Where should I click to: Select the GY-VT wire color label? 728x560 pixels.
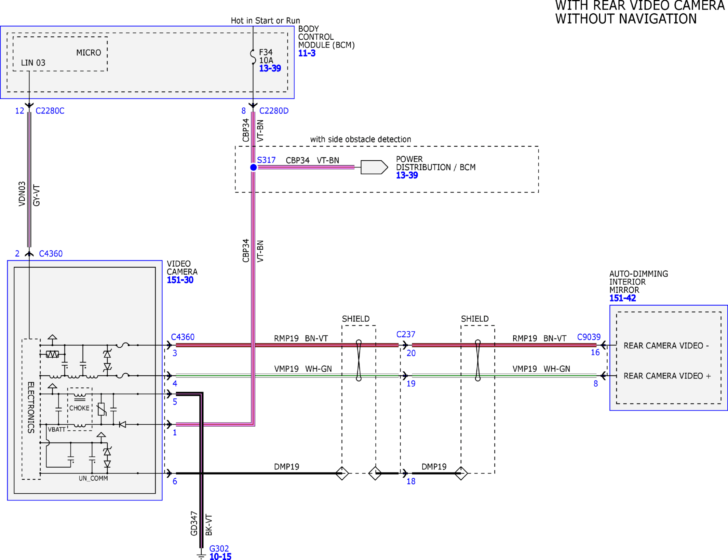(x=37, y=196)
